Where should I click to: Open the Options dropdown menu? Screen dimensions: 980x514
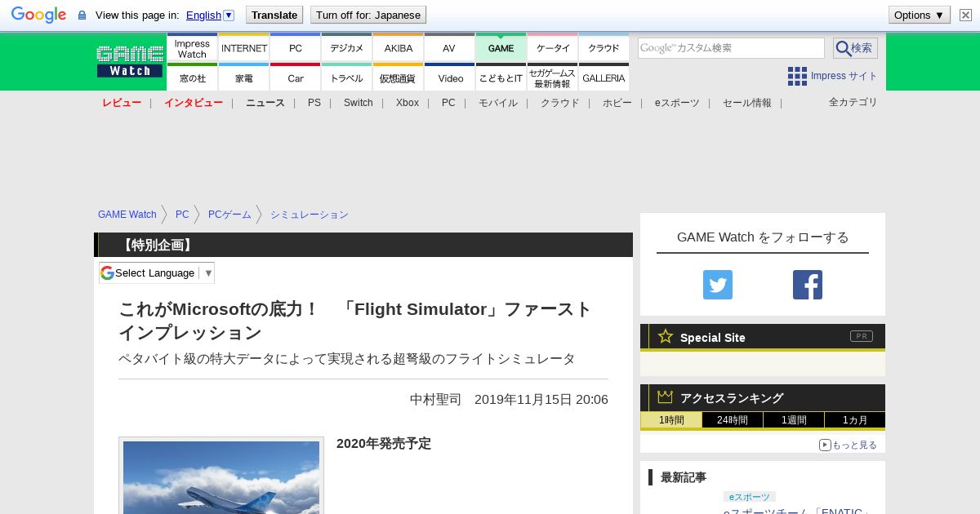coord(919,15)
